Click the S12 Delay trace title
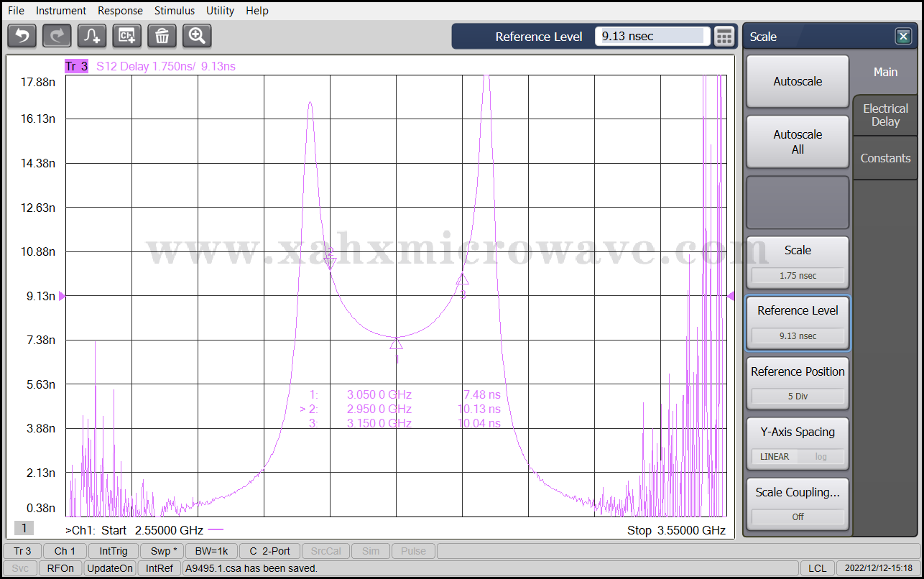The image size is (924, 579). point(166,66)
